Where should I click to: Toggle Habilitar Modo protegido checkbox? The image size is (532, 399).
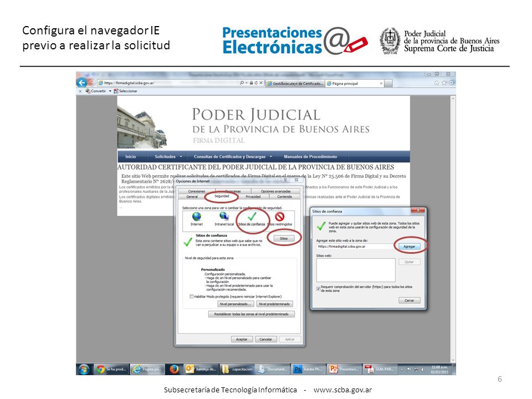(x=191, y=296)
